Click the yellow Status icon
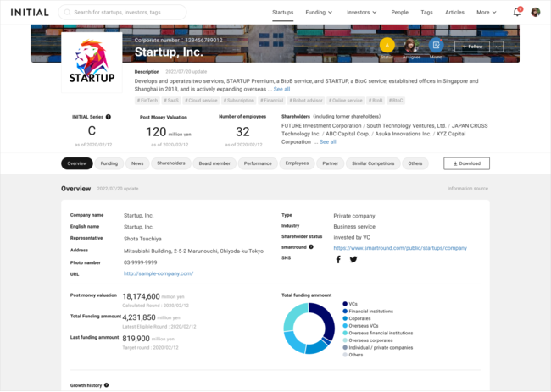The image size is (551, 392). (387, 45)
